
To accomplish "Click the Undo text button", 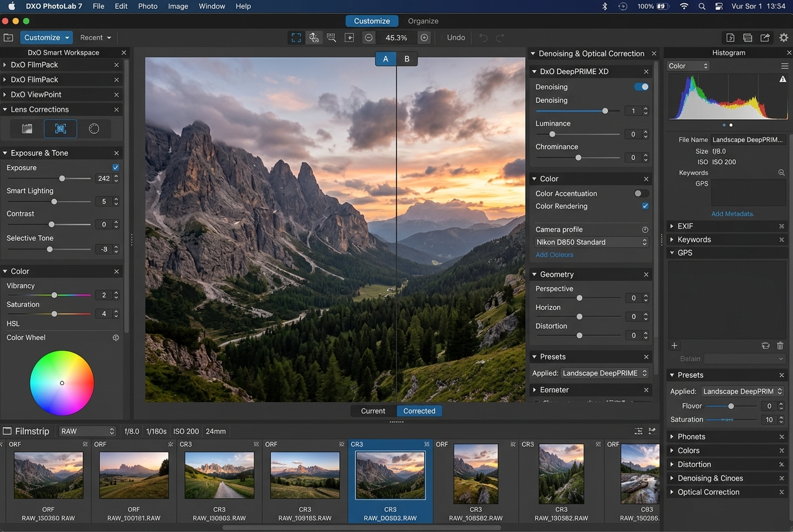I will click(x=456, y=38).
